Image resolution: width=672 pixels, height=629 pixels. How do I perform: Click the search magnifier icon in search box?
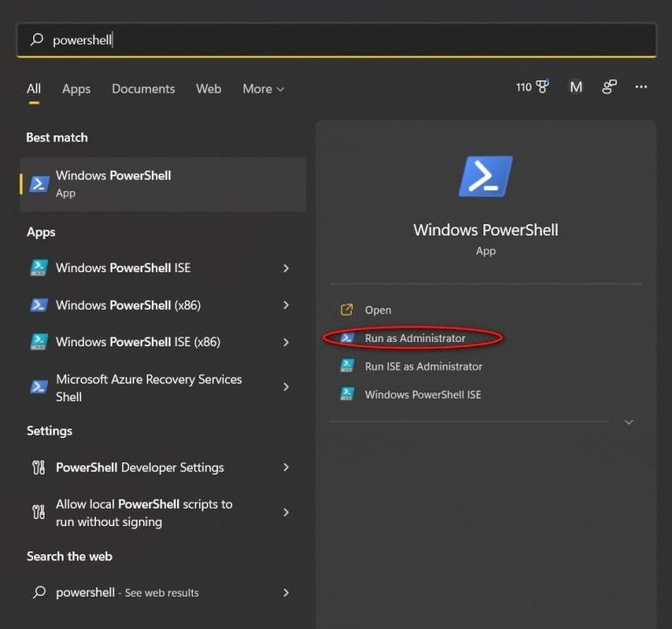37,39
